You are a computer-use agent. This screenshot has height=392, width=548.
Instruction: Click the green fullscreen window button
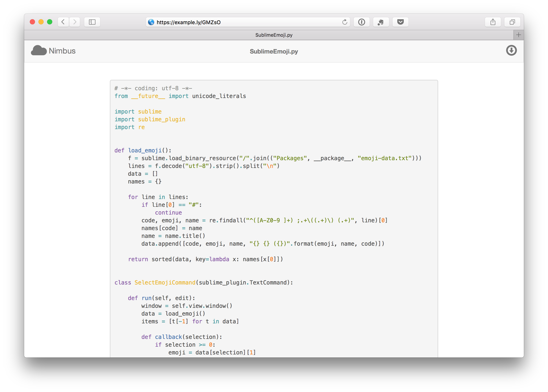50,22
